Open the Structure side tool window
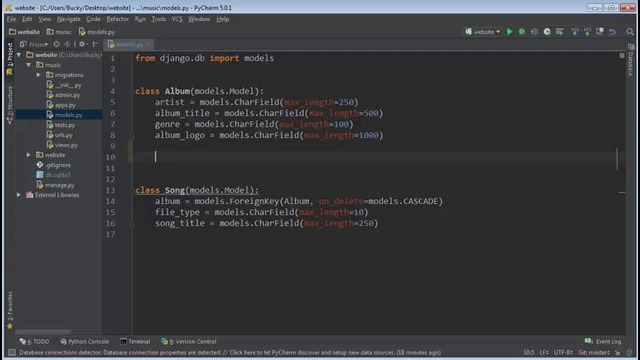 [10, 105]
